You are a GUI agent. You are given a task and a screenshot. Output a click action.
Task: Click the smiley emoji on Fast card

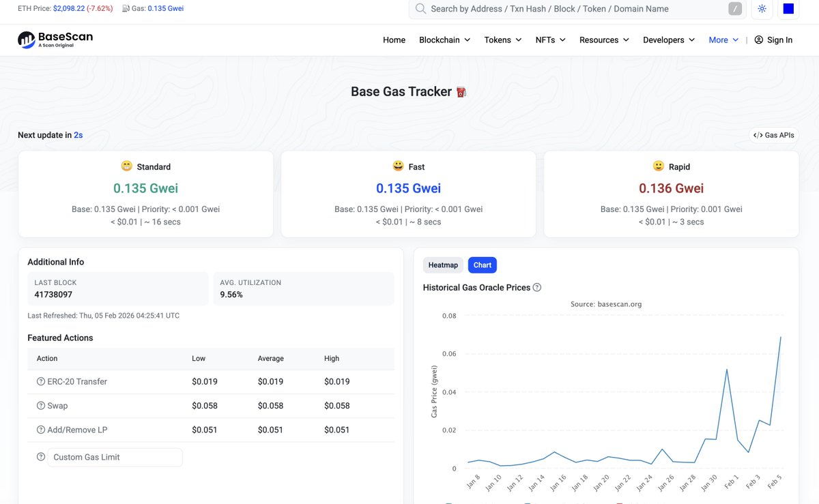pos(398,166)
